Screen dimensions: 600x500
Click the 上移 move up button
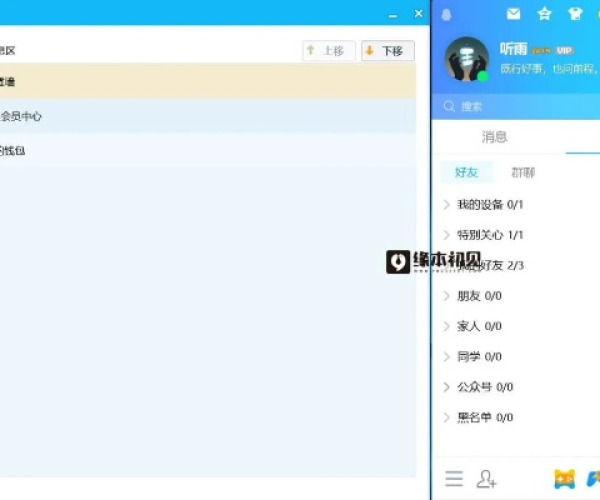(329, 50)
